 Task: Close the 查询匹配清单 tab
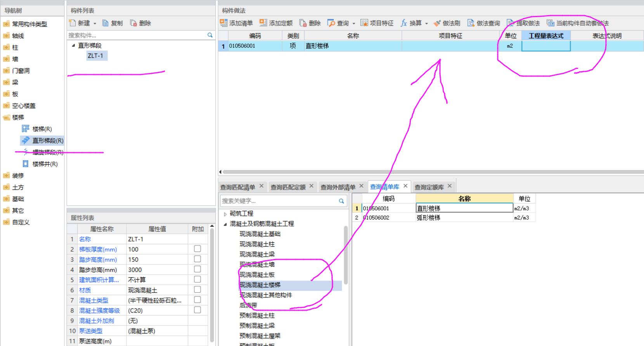pos(261,186)
